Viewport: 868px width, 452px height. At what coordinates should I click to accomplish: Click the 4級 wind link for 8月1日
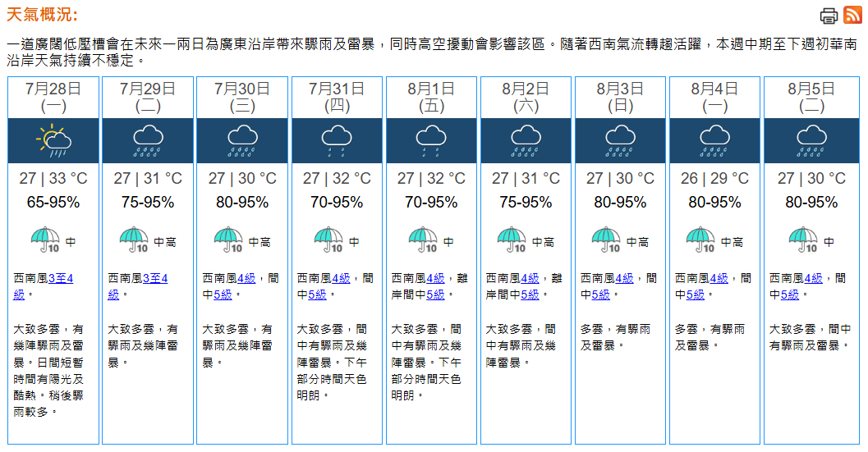click(x=435, y=279)
